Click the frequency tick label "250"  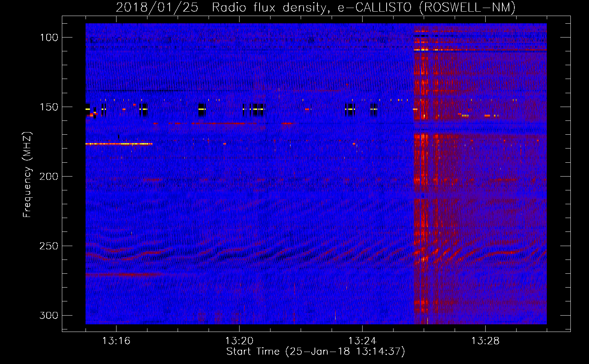[x=49, y=246]
